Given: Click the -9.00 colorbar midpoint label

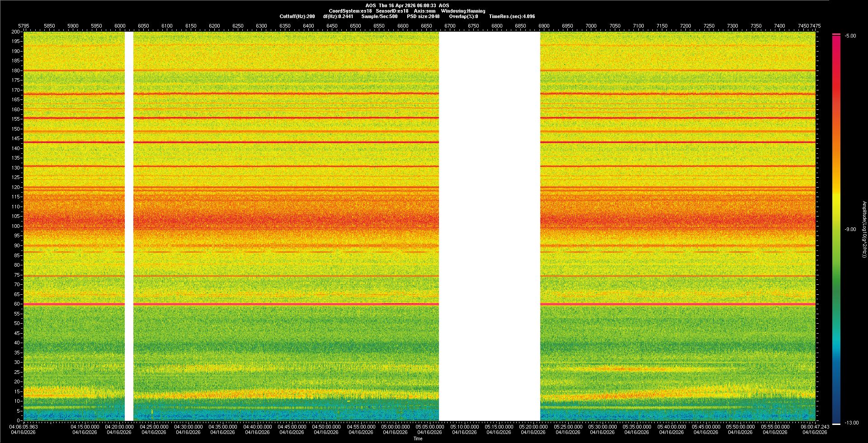Looking at the screenshot, I should pos(850,230).
